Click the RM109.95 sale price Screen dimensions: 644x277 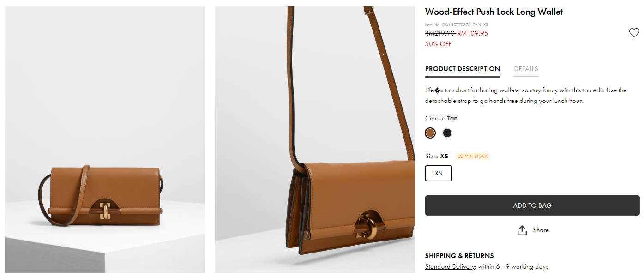coord(472,33)
